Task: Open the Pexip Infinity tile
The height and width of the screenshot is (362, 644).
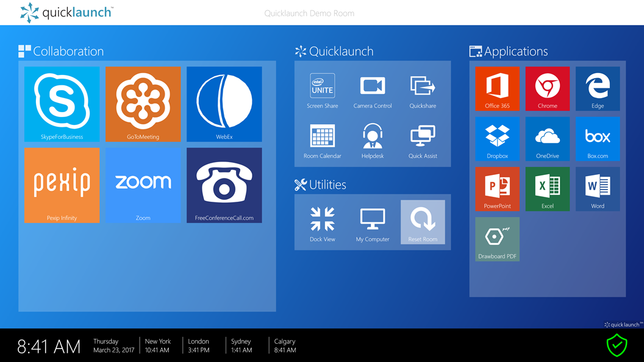Action: [x=62, y=185]
